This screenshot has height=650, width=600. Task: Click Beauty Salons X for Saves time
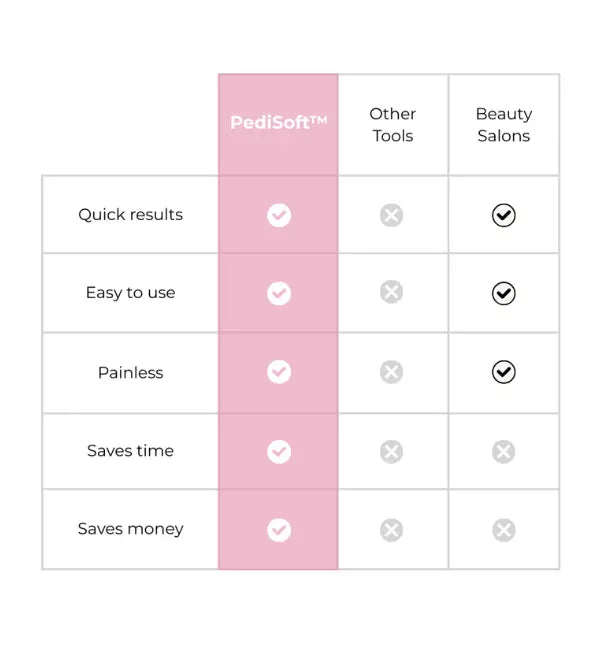pos(504,451)
